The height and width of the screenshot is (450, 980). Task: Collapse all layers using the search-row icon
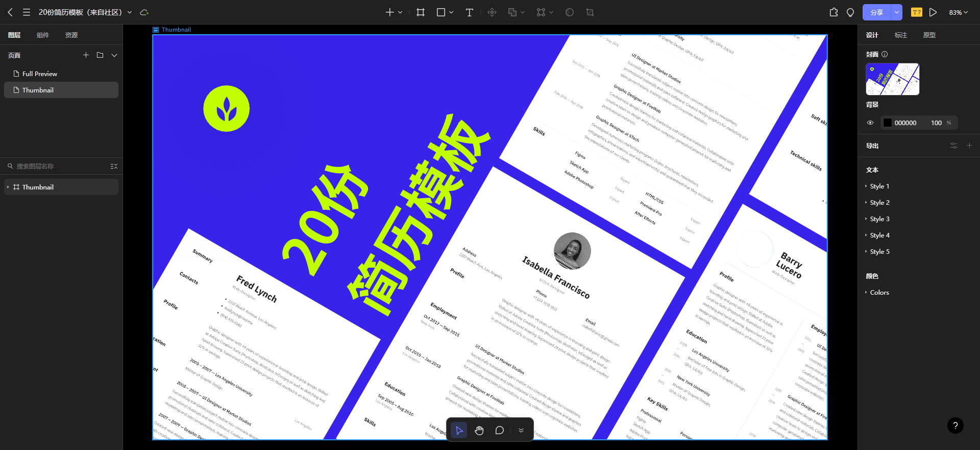click(x=114, y=166)
